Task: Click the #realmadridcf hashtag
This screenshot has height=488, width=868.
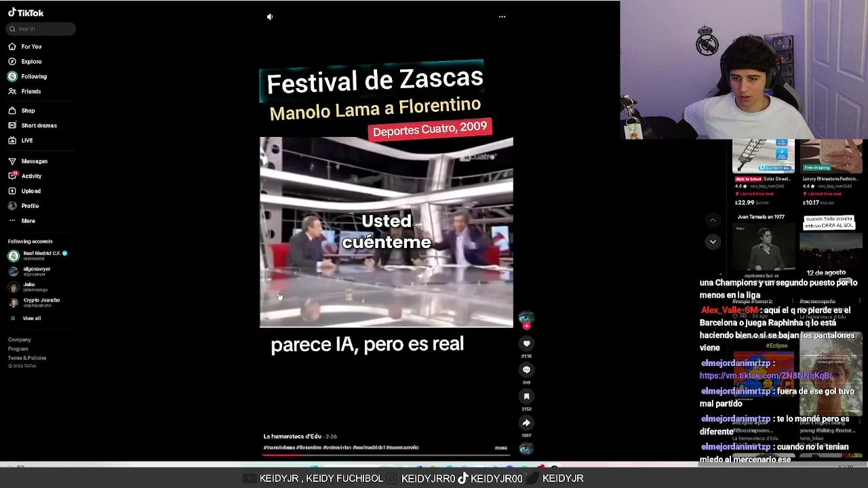Action: point(368,448)
